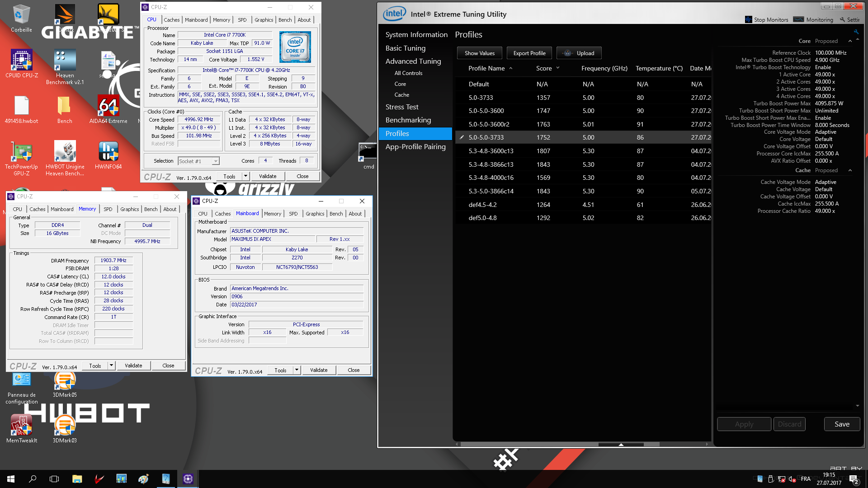Viewport: 868px width, 488px height.
Task: Launch the CPUID CPU-Z desktop shortcut
Action: point(21,64)
